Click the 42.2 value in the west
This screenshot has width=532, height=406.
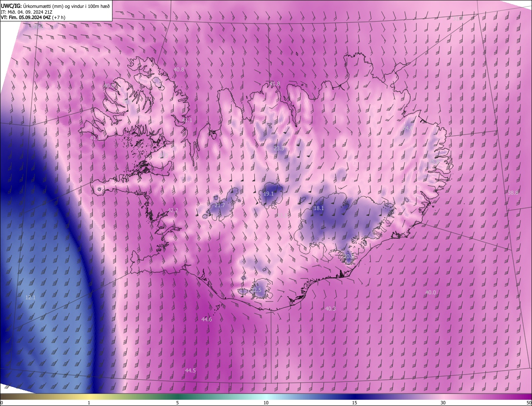click(x=173, y=210)
